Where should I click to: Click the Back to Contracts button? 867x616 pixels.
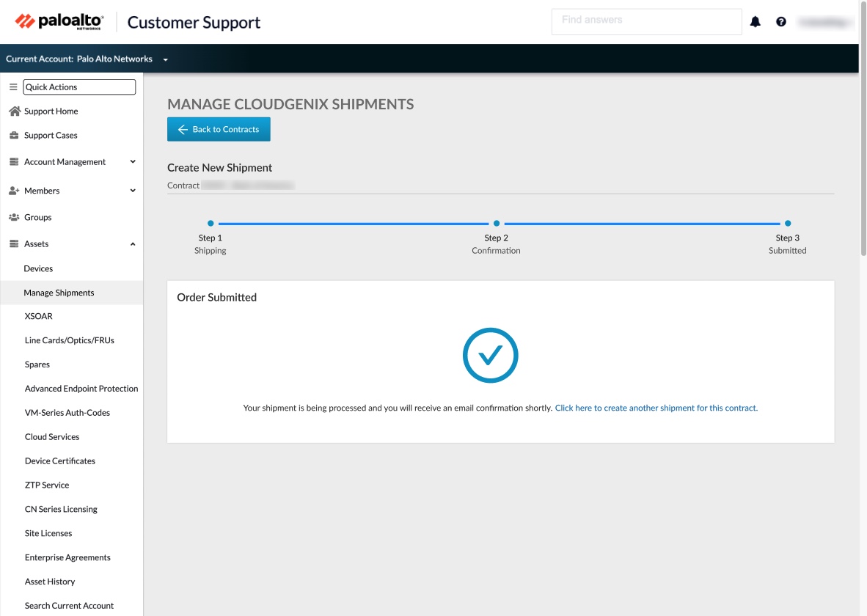(218, 129)
